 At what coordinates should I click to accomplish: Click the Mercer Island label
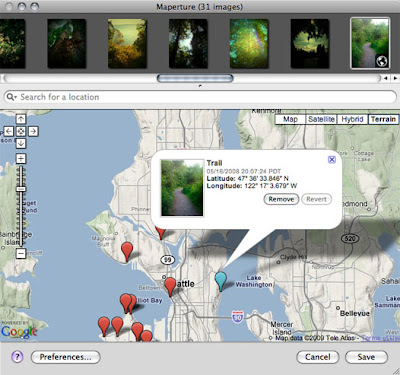[x=282, y=328]
